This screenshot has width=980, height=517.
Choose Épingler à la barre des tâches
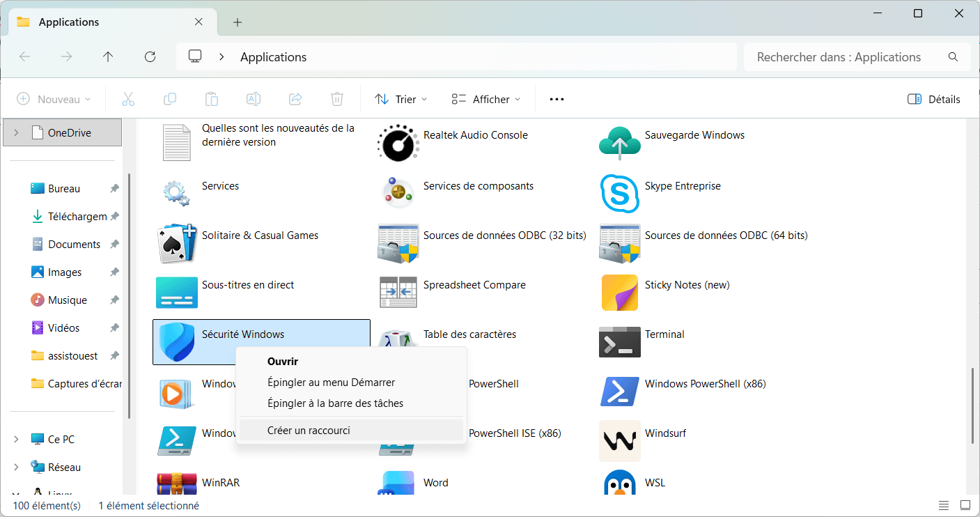tap(351, 403)
